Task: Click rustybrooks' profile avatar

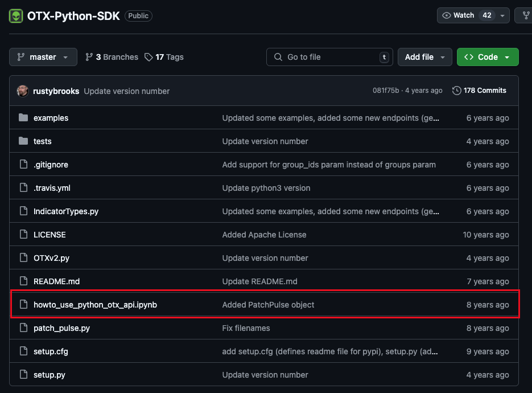Action: tap(23, 91)
